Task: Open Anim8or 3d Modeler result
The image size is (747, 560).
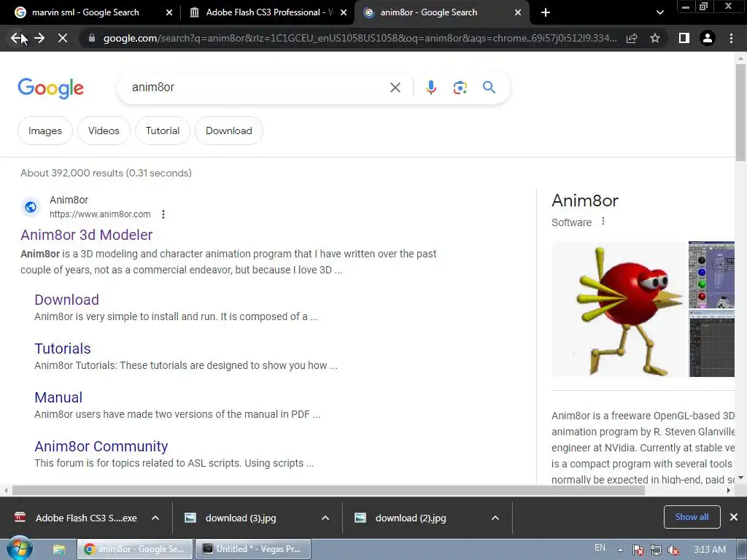Action: (86, 235)
